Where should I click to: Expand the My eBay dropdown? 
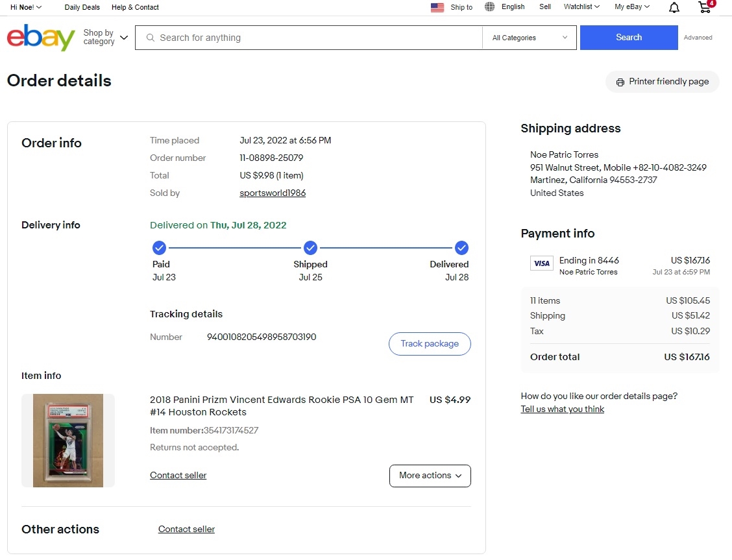632,7
